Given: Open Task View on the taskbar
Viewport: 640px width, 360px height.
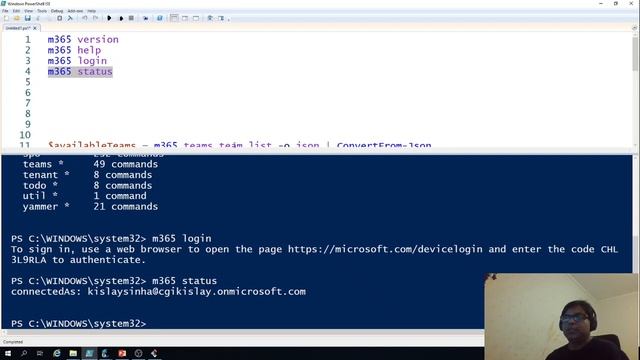Looking at the screenshot, I should 40,353.
